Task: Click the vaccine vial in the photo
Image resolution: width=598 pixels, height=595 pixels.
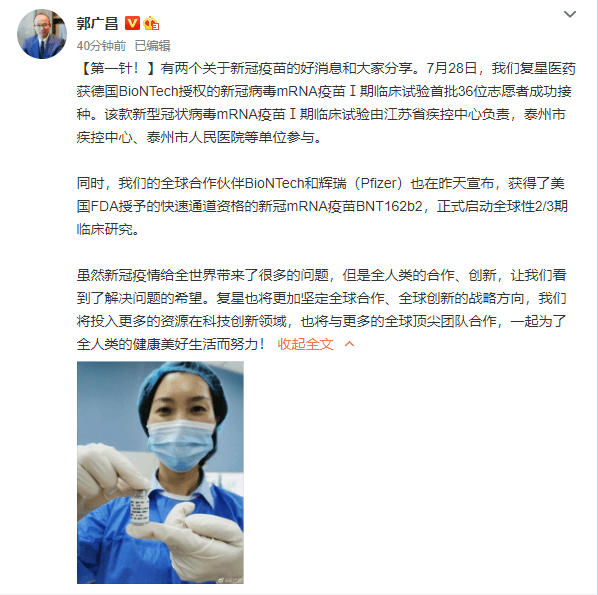Action: [x=139, y=508]
